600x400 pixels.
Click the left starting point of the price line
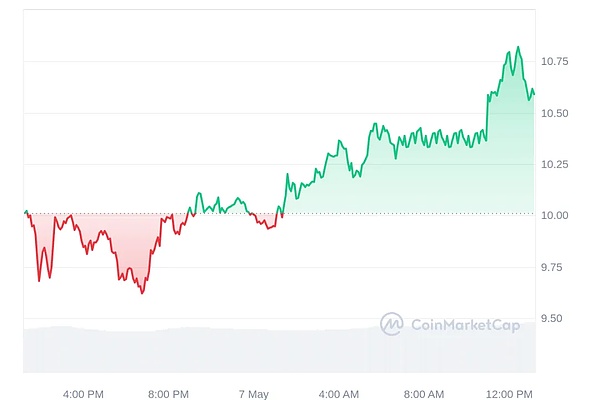point(25,212)
